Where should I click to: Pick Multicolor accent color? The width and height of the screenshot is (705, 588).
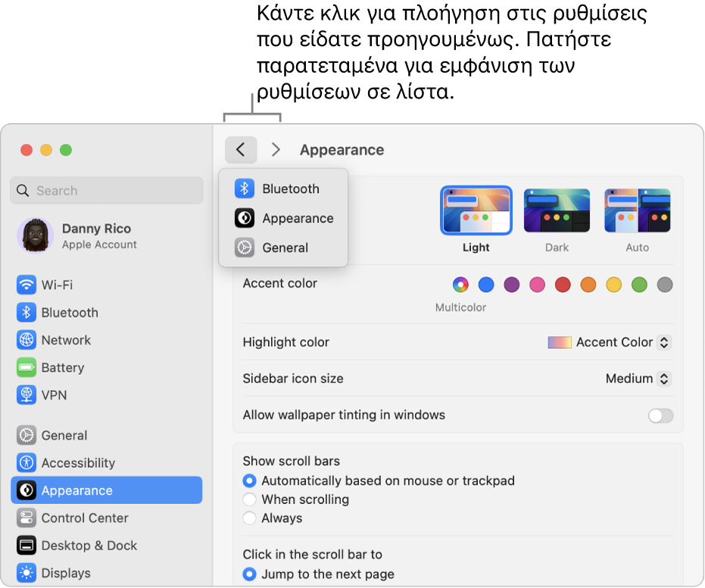tap(460, 285)
